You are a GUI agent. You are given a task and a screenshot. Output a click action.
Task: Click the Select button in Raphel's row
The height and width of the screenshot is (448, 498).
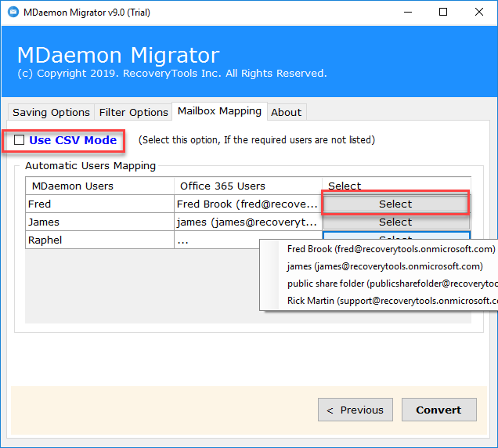pos(395,236)
